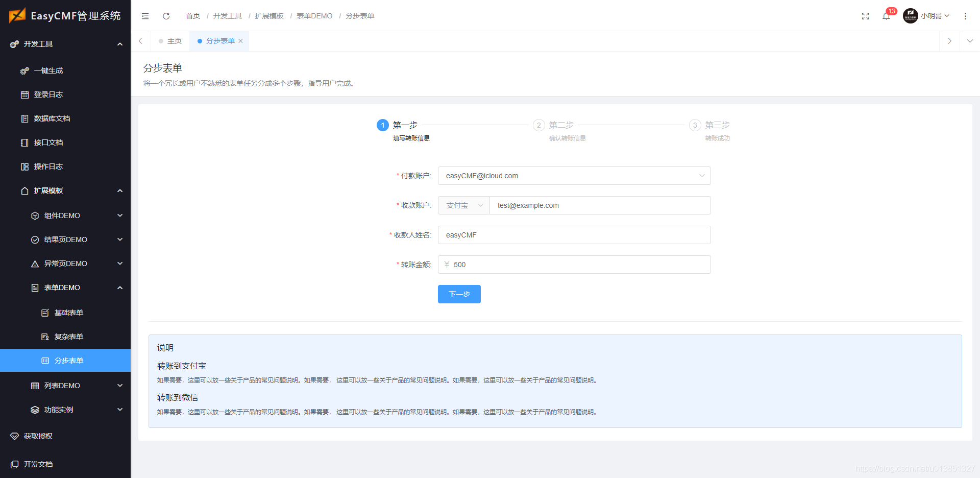Click the 功能实例 layers icon

click(35, 410)
